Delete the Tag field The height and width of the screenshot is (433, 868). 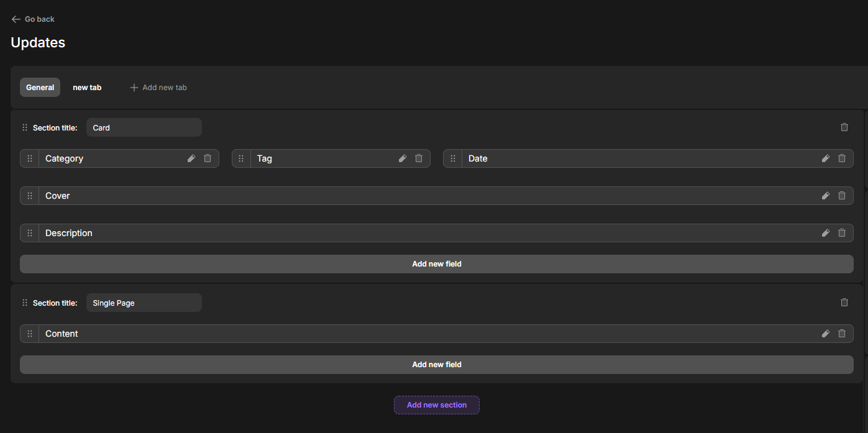419,158
